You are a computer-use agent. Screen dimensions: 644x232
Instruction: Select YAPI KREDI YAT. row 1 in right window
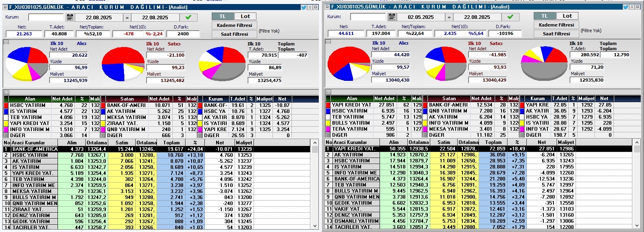479,149
